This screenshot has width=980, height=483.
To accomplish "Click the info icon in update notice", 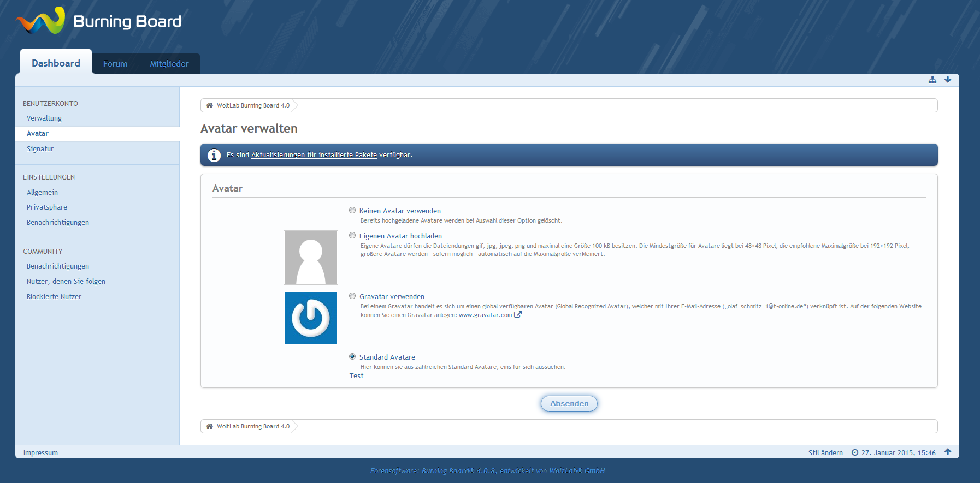I will point(214,155).
